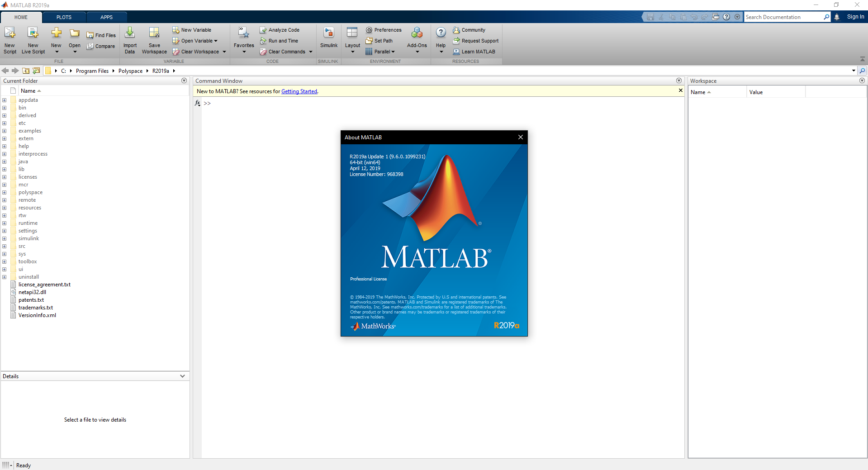Close the About MATLAB dialog
868x470 pixels.
[x=520, y=137]
